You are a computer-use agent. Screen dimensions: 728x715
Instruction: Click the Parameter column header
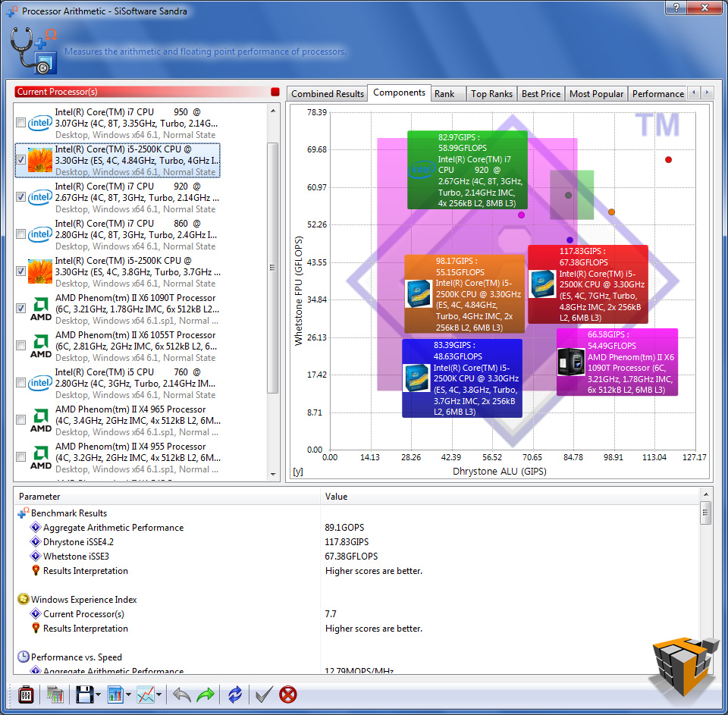(x=167, y=497)
